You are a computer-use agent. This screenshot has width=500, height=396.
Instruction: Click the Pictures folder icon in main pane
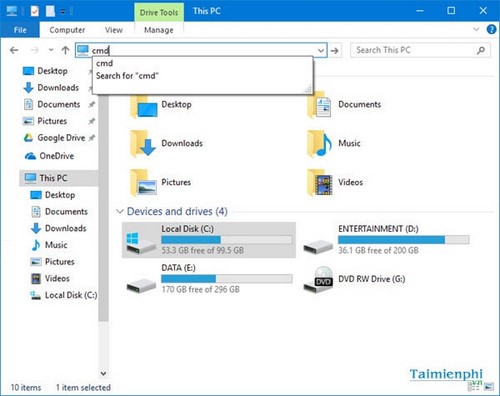(143, 183)
